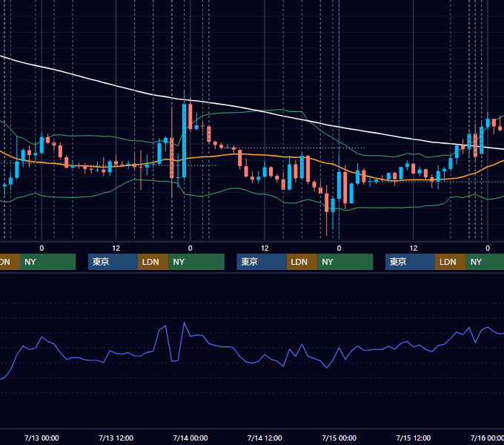Click the 7/13 12:00 date label
The width and height of the screenshot is (504, 445).
point(116,438)
